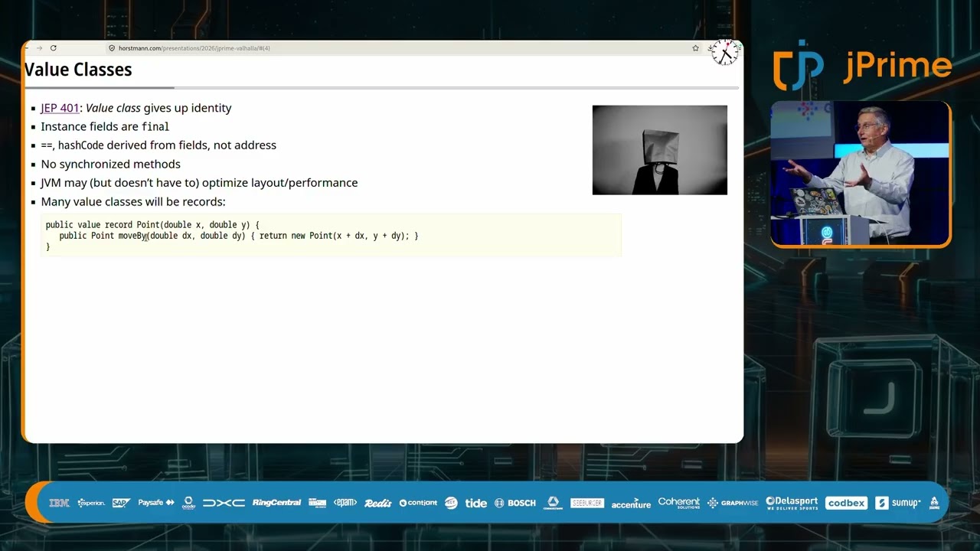Click the paper-bag head photo
980x551 pixels.
point(659,150)
